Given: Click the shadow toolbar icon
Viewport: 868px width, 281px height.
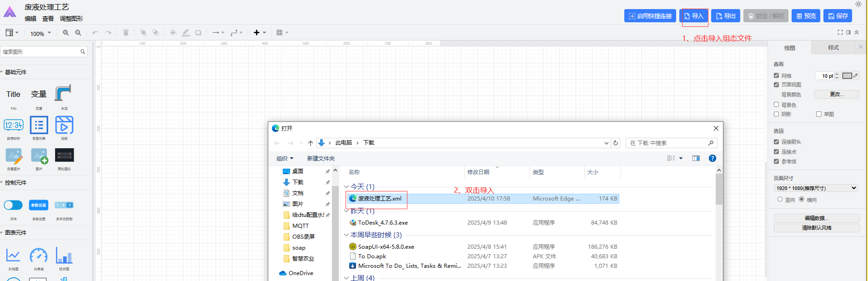Looking at the screenshot, I should [198, 33].
